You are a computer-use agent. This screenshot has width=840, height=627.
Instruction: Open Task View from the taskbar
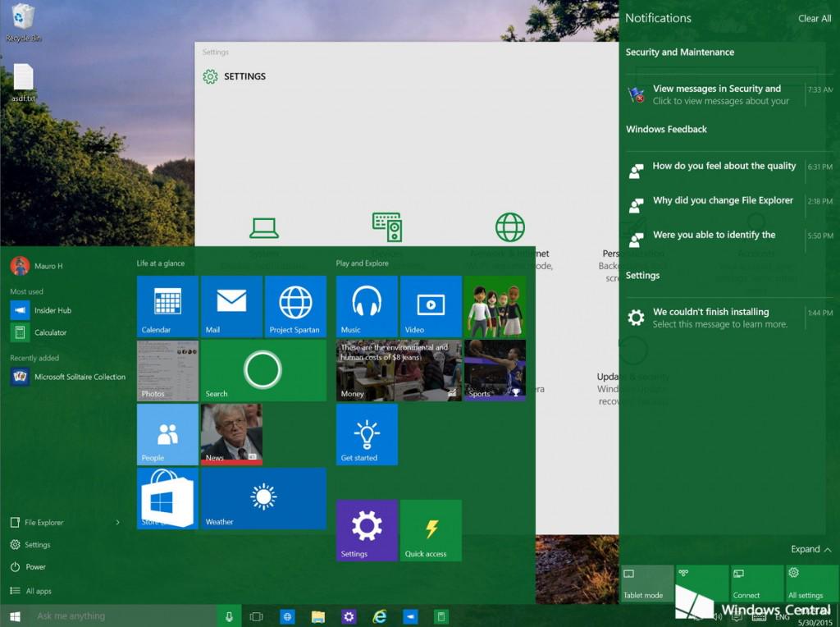click(256, 617)
